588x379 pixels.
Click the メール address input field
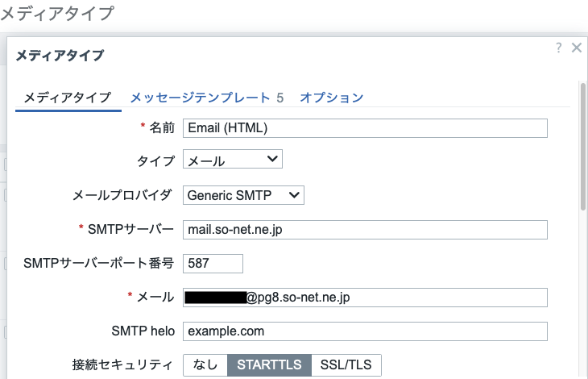coord(365,298)
